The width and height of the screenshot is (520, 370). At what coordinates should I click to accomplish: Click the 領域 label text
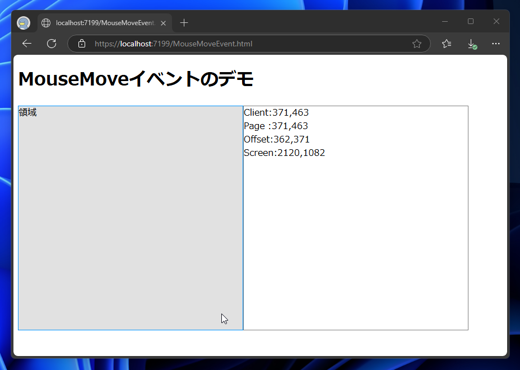tap(28, 113)
